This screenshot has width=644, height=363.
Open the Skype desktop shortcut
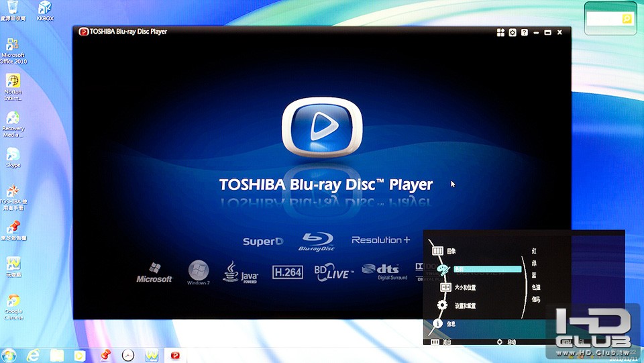[x=13, y=158]
